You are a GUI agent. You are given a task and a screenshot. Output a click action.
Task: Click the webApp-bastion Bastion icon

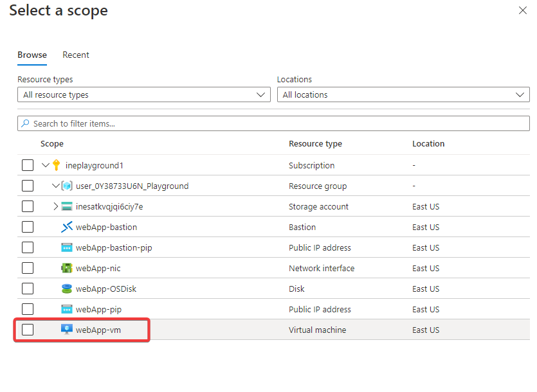tap(67, 227)
